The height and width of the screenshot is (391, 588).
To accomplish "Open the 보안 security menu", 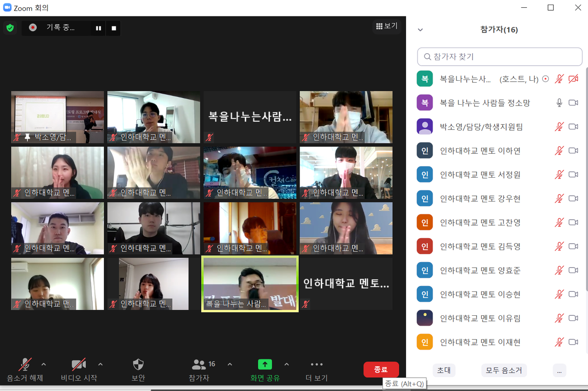I will pos(138,370).
